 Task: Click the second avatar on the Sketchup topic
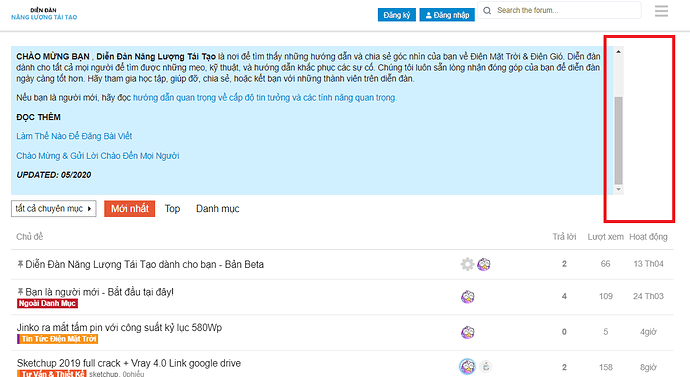tap(485, 366)
